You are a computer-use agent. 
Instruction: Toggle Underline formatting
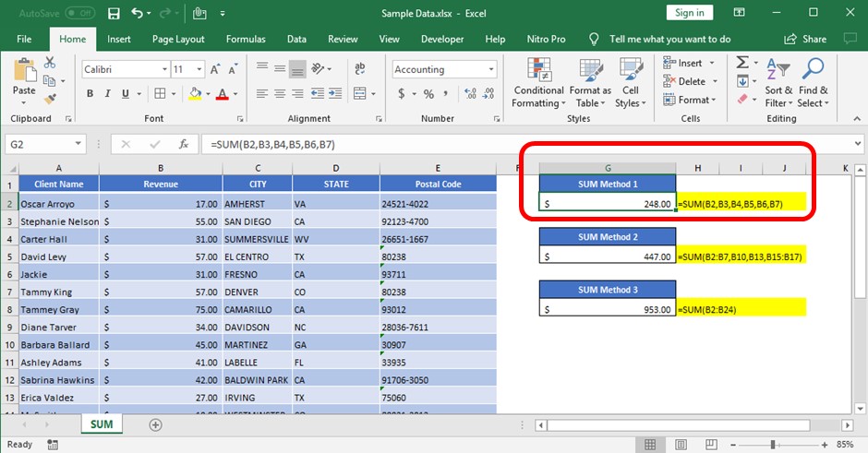coord(125,93)
